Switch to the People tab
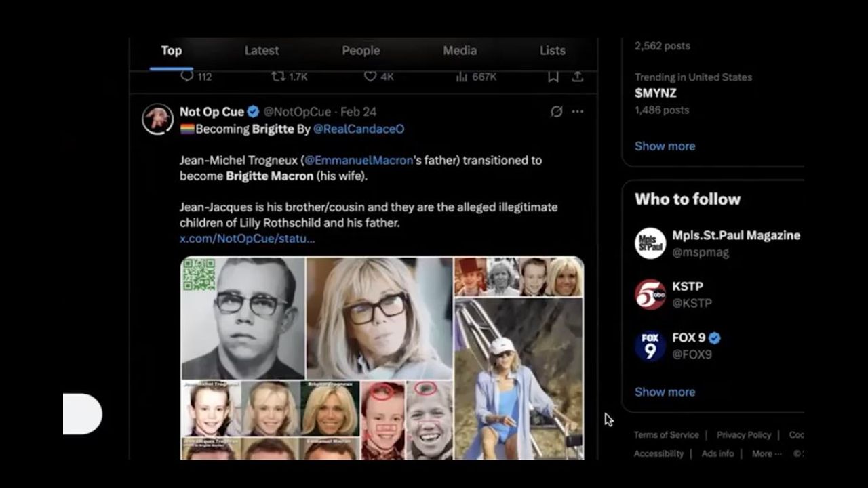This screenshot has height=488, width=868. pos(361,50)
